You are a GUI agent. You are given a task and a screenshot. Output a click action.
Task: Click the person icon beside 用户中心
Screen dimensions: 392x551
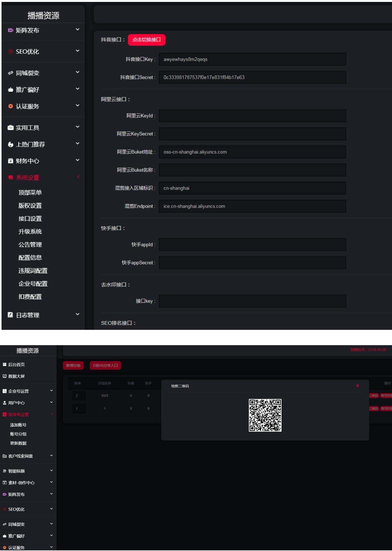(4, 403)
